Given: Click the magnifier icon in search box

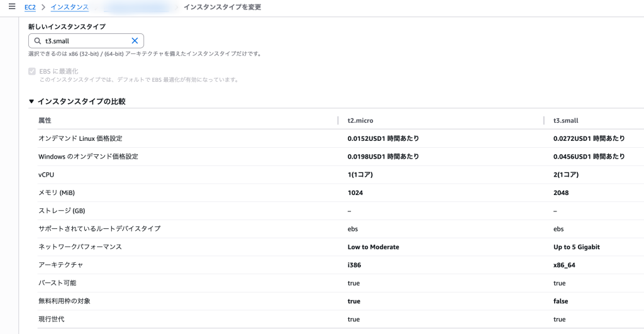Looking at the screenshot, I should pyautogui.click(x=38, y=41).
